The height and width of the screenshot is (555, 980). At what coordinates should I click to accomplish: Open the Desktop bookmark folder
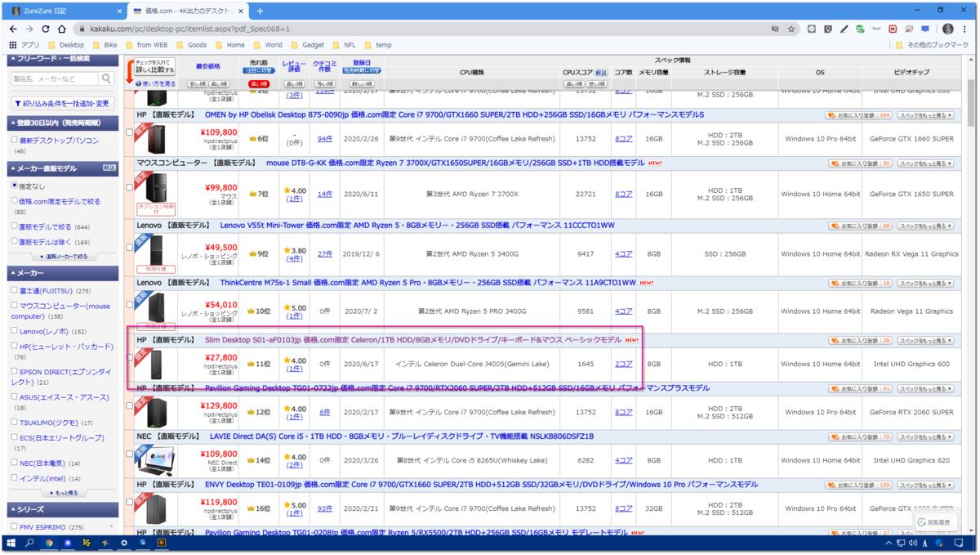click(66, 45)
